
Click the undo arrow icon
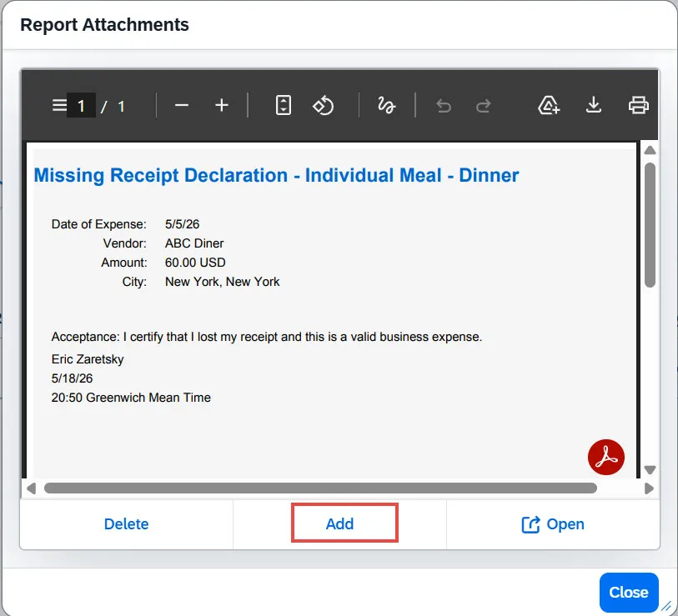[443, 106]
